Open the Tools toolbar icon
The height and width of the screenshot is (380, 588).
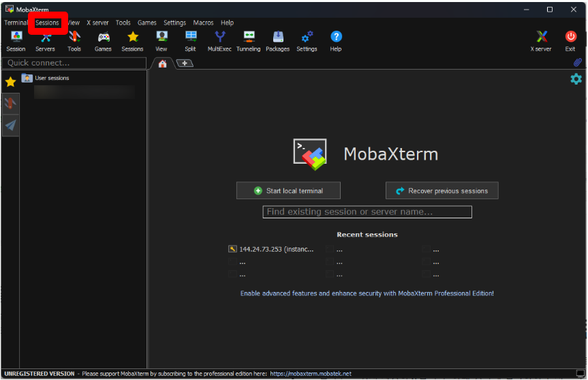(74, 42)
